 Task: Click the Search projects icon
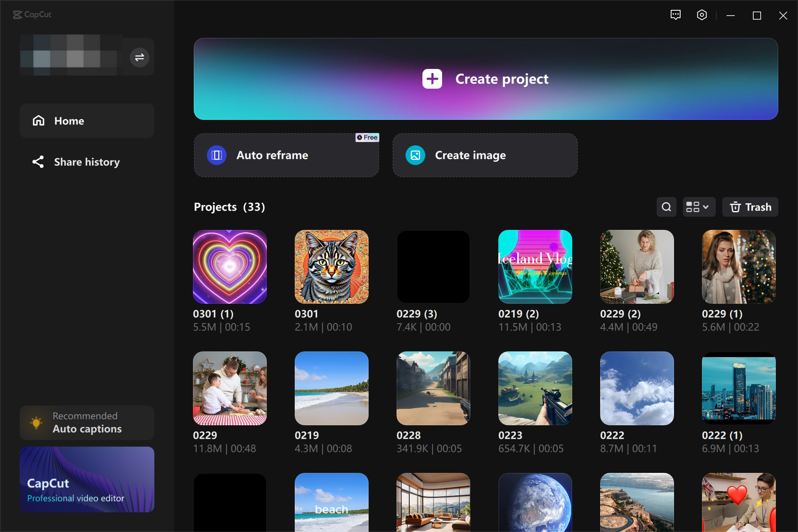pyautogui.click(x=667, y=207)
